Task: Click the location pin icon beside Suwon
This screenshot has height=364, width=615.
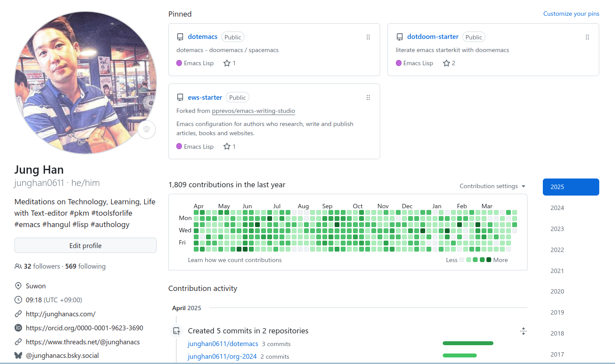Action: point(18,286)
